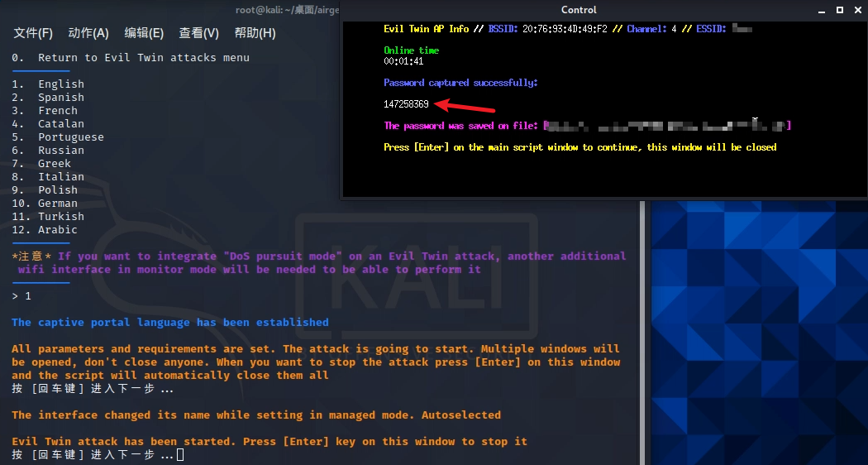Click the '9. Polish' language line
The width and height of the screenshot is (868, 465).
coord(45,190)
